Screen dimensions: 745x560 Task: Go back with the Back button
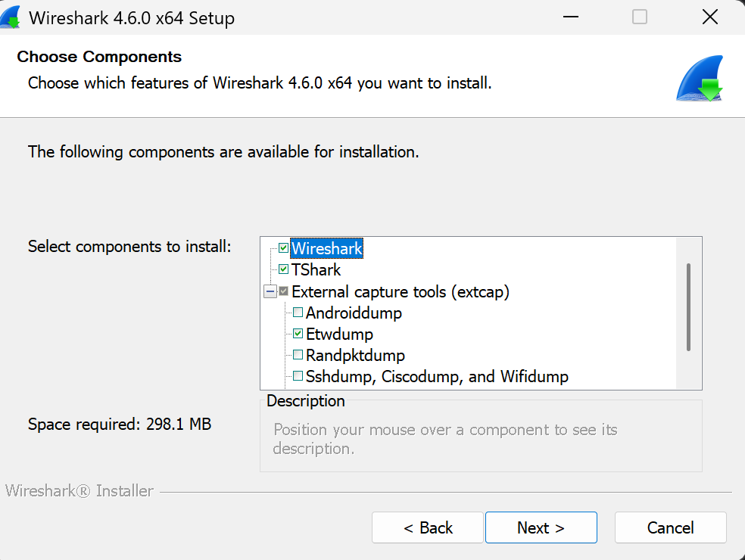click(427, 527)
